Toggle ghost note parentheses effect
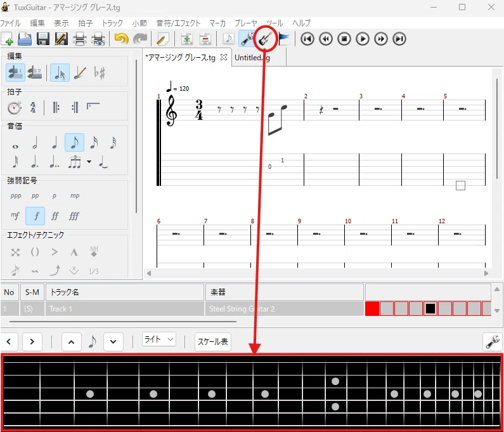The width and height of the screenshot is (504, 432). tap(35, 252)
